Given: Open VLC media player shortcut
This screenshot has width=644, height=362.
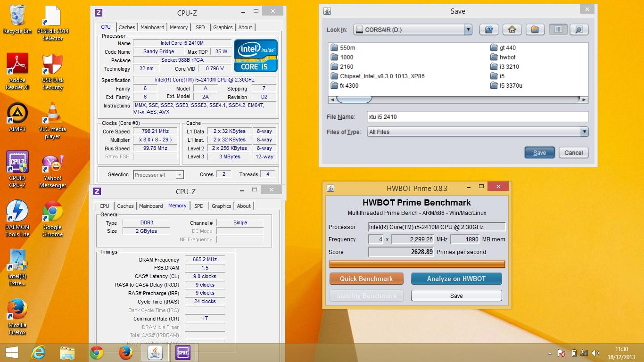Looking at the screenshot, I should tap(53, 121).
